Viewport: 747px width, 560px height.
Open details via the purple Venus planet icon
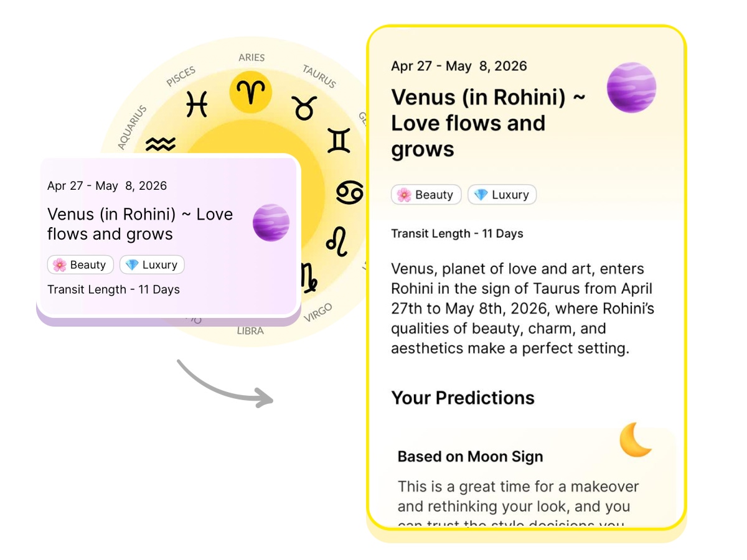(x=632, y=88)
